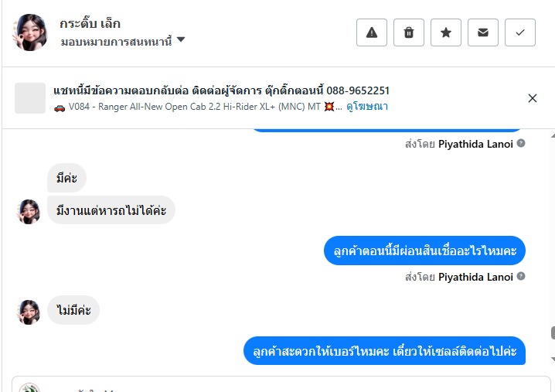Click the กระต๊บ เล็ก contact name
The width and height of the screenshot is (555, 392).
click(90, 23)
